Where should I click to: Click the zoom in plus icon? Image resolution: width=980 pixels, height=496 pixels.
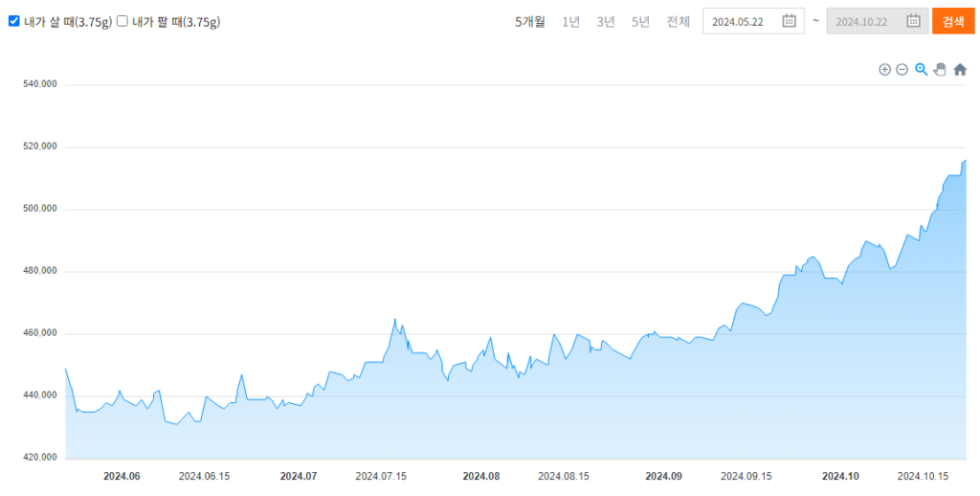(x=884, y=69)
